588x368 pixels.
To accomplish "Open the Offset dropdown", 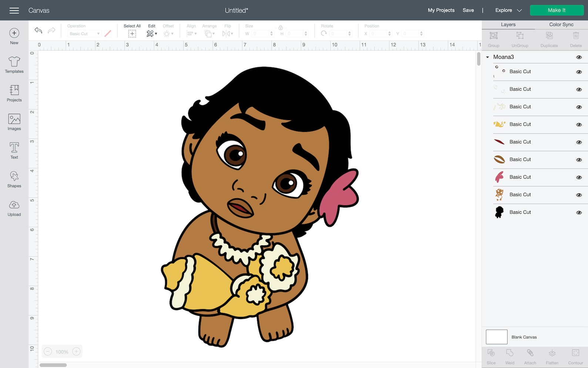I will click(x=168, y=34).
